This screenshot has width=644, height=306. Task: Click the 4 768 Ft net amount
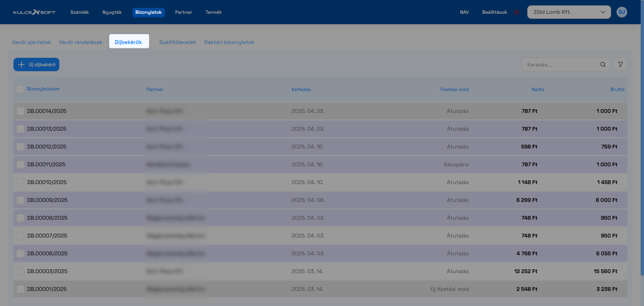point(527,254)
